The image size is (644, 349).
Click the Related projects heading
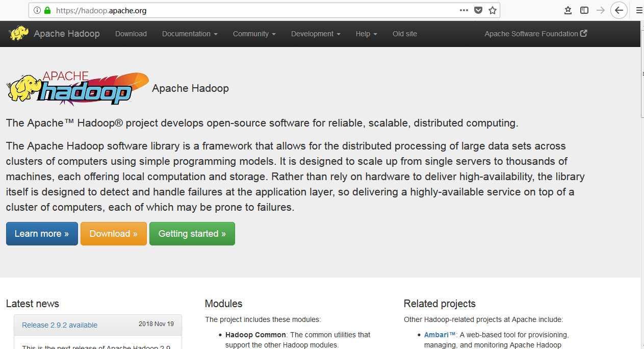[440, 304]
